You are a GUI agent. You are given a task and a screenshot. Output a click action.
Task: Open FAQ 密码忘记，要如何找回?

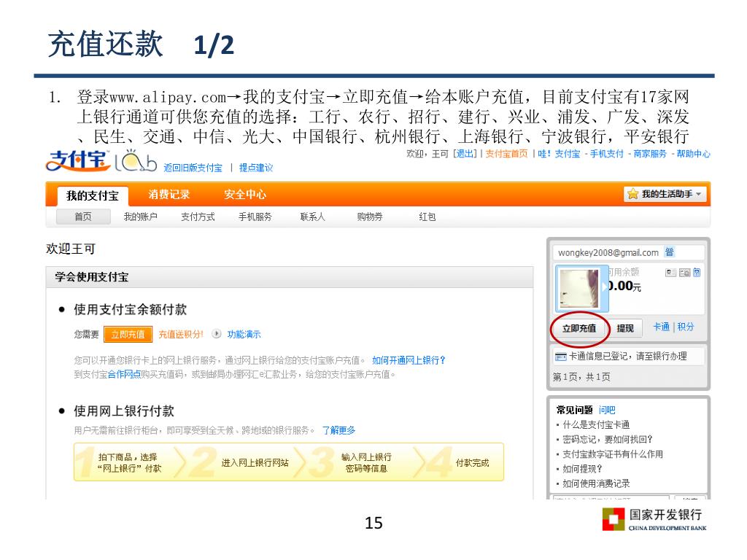[608, 439]
